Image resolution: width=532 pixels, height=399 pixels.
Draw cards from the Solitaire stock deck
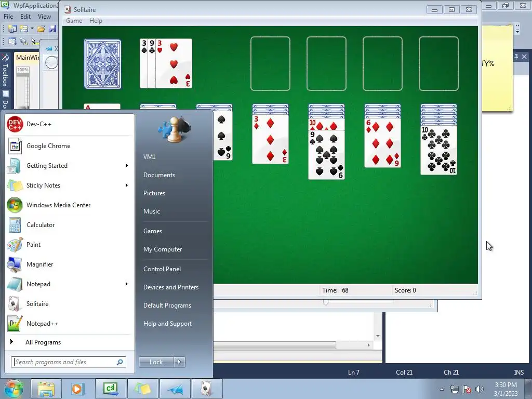[102, 64]
